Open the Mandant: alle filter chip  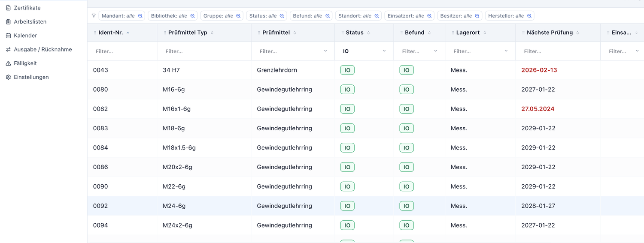tap(122, 16)
